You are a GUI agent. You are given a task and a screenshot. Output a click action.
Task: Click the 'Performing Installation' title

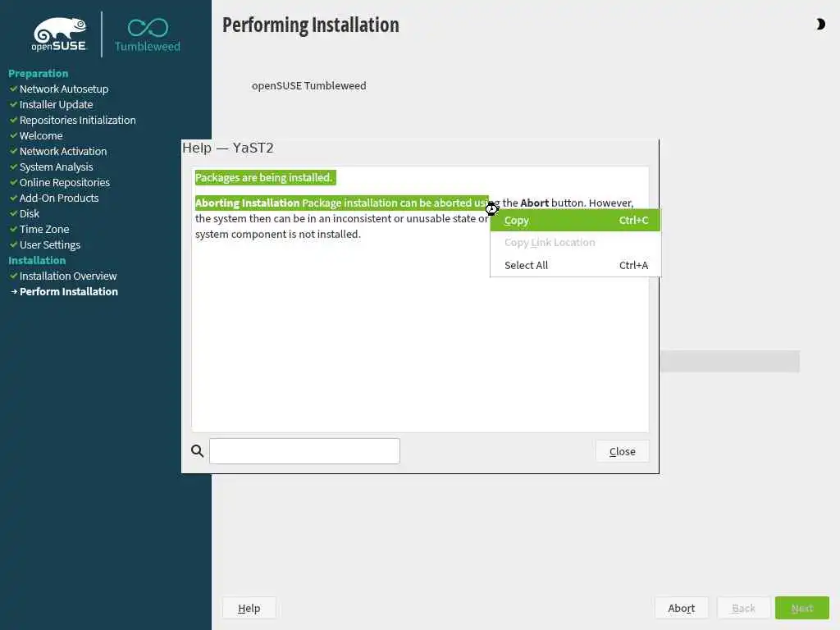tap(311, 25)
